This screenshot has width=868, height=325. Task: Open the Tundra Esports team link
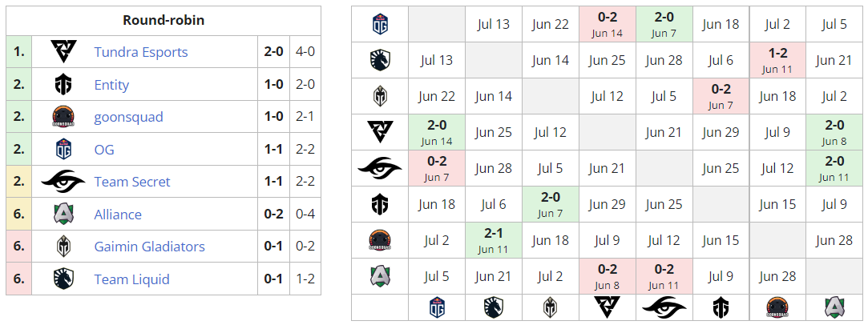point(141,52)
